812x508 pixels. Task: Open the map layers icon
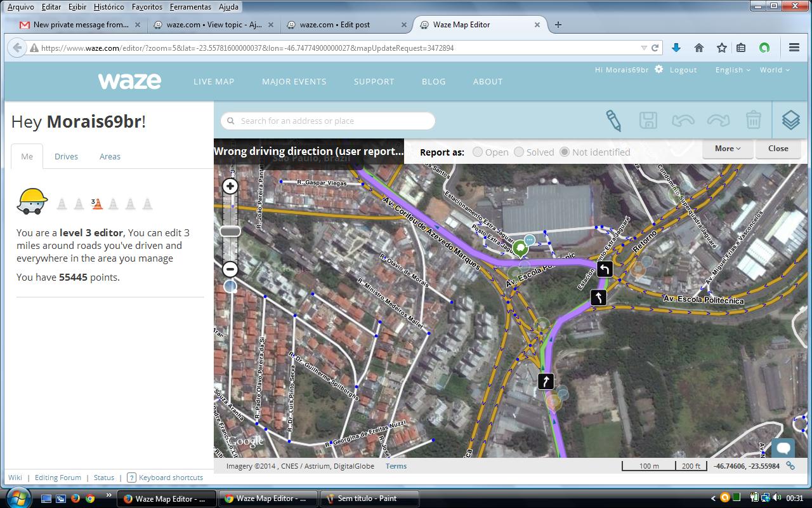click(x=790, y=120)
